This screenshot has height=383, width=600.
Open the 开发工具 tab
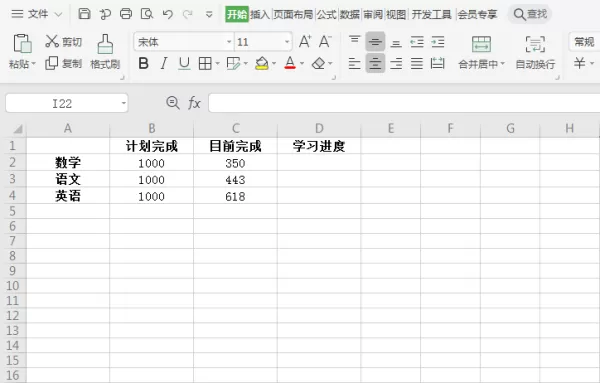pyautogui.click(x=431, y=15)
